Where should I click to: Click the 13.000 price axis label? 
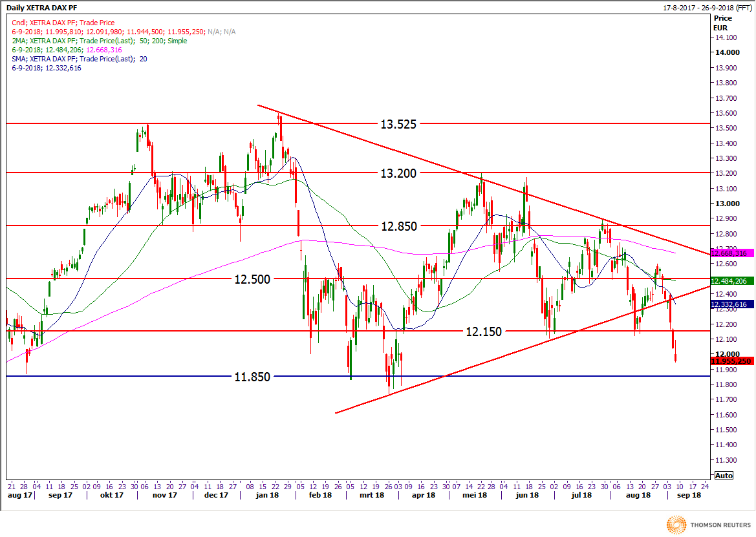pos(727,204)
